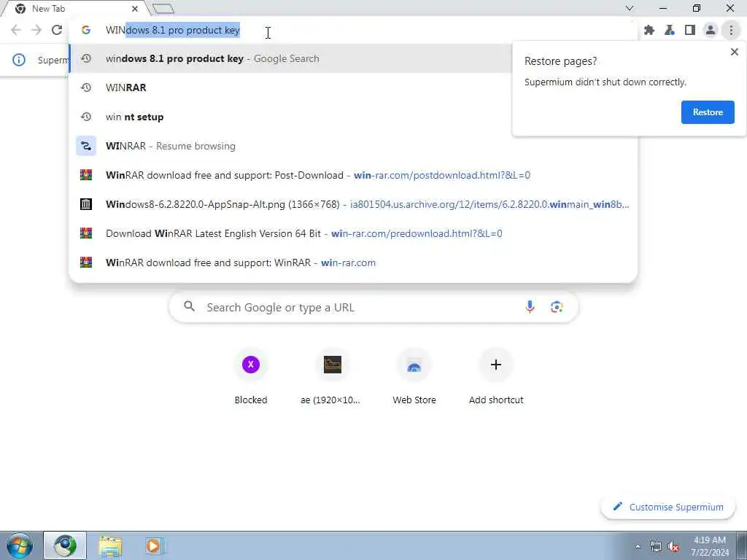Open 'Download WinRAR Latest English Version' suggestion

(353, 233)
